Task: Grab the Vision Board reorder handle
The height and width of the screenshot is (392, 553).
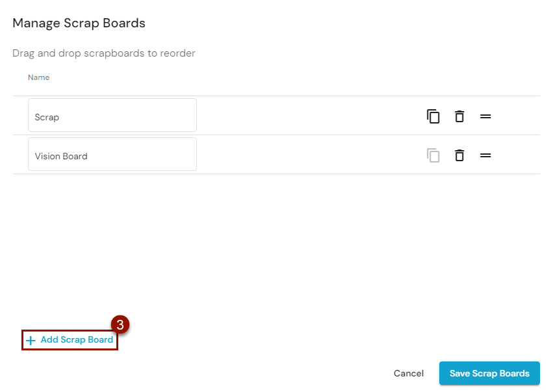Action: click(485, 155)
